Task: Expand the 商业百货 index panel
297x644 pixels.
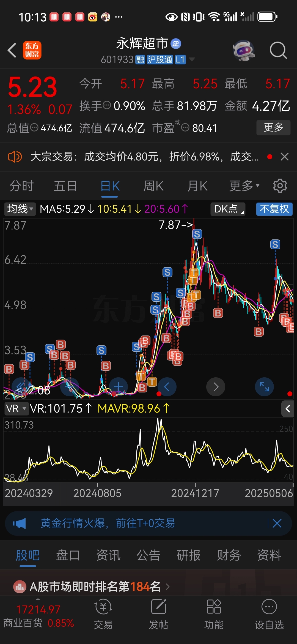Action: pos(38,615)
